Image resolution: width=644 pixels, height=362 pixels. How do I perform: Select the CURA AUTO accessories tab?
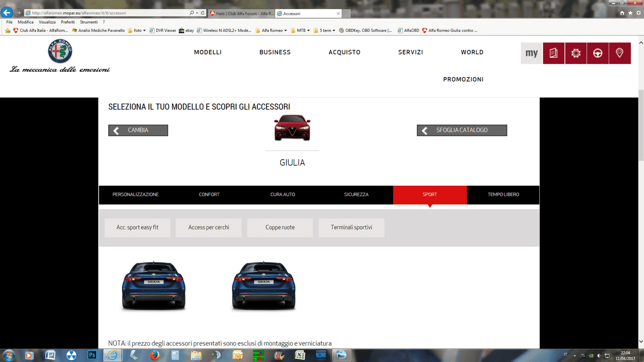pyautogui.click(x=283, y=195)
